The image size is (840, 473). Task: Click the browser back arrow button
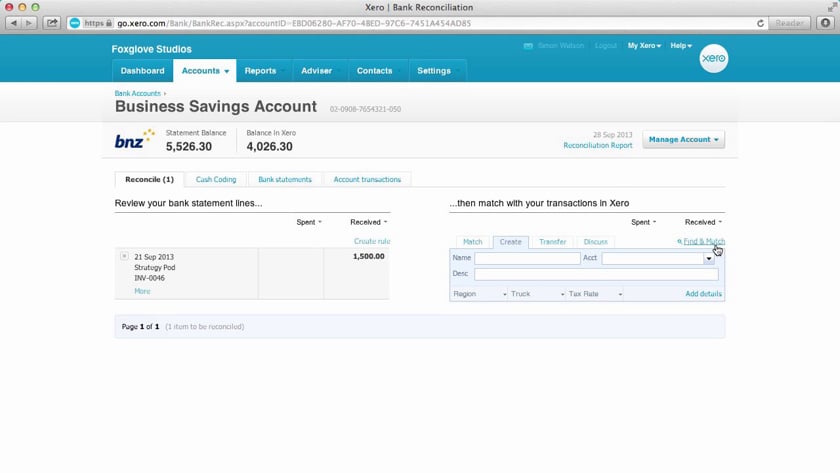[13, 23]
